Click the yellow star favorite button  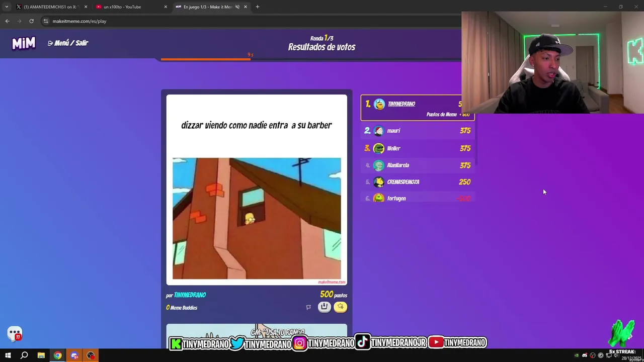coord(341,307)
